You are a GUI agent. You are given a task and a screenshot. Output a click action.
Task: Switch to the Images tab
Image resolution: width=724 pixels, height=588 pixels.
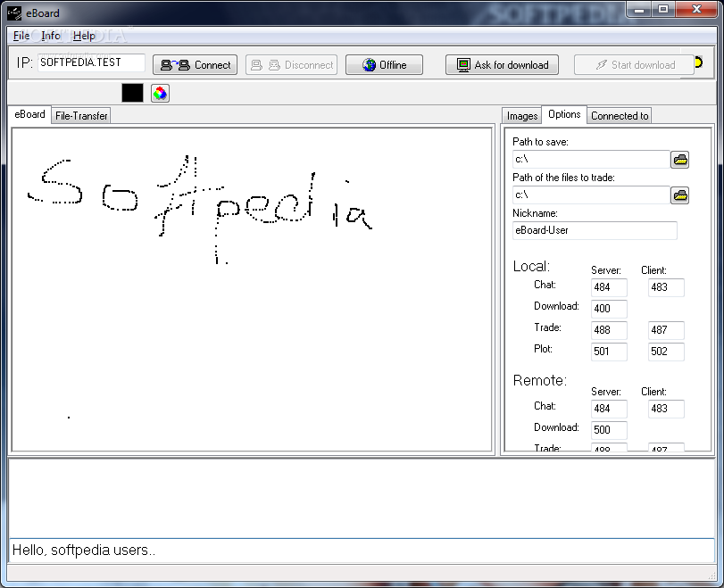[x=522, y=116]
